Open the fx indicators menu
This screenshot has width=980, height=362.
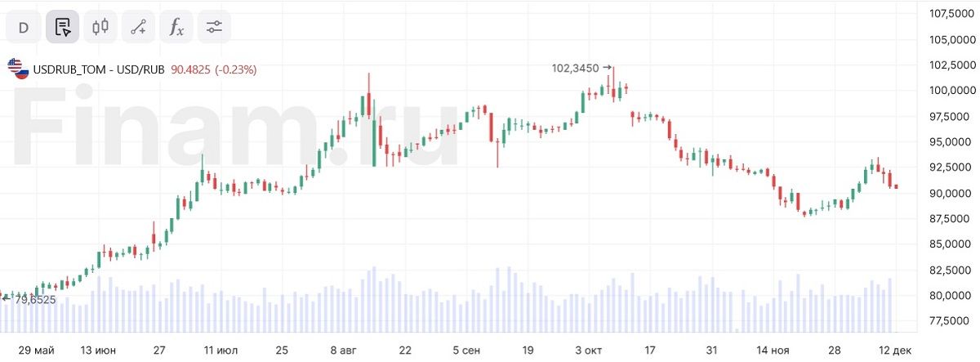point(176,27)
